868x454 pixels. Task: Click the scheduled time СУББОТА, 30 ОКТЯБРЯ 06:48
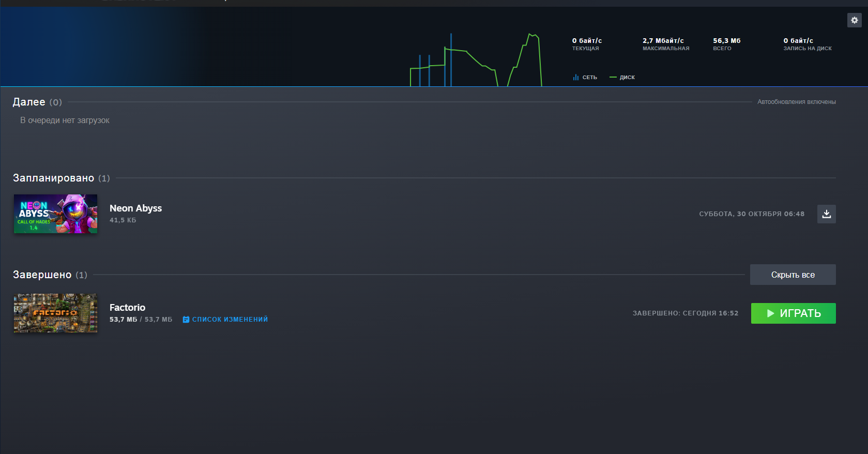[752, 214]
